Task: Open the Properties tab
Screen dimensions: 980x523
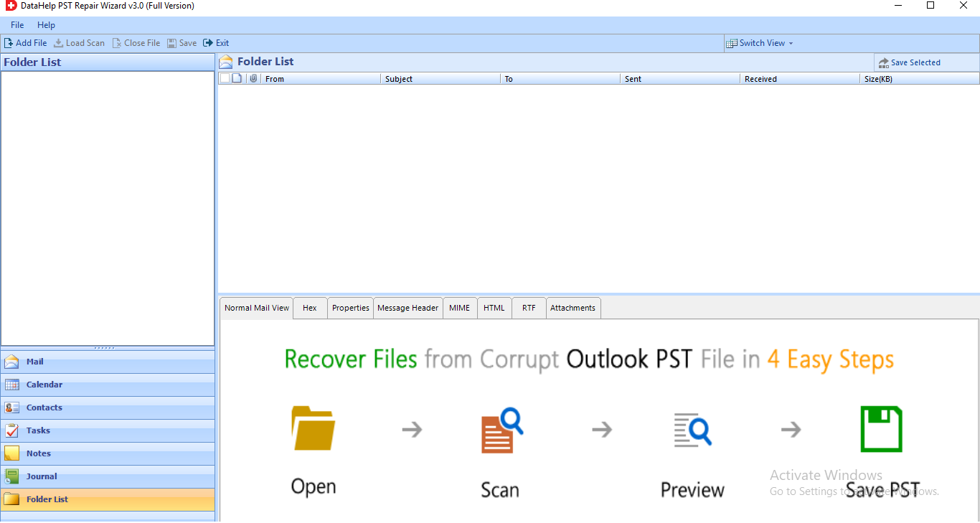Action: pyautogui.click(x=351, y=308)
